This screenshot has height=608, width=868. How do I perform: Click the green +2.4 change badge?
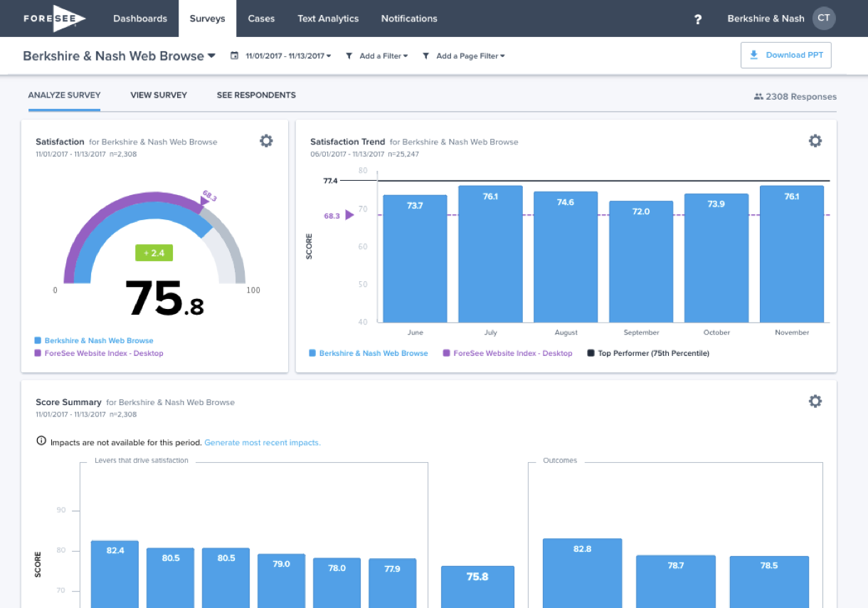(154, 253)
